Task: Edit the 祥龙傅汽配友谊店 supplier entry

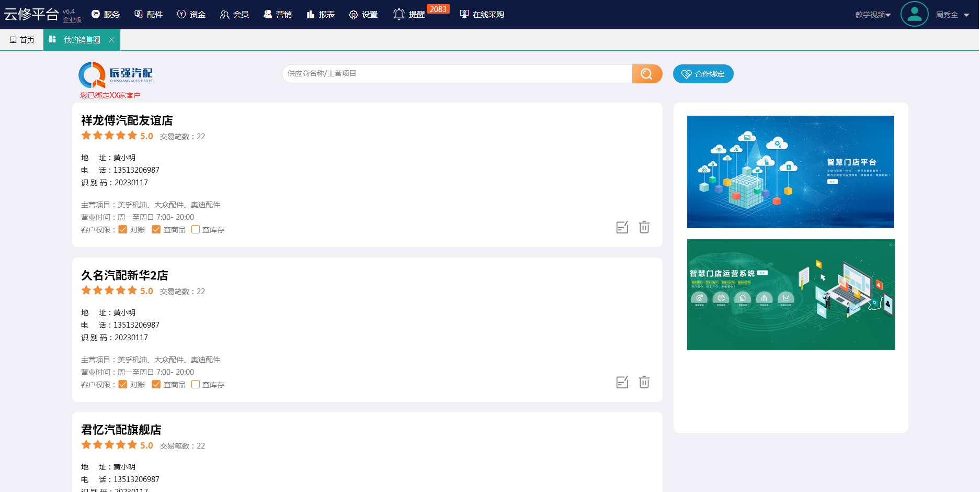Action: pyautogui.click(x=622, y=227)
